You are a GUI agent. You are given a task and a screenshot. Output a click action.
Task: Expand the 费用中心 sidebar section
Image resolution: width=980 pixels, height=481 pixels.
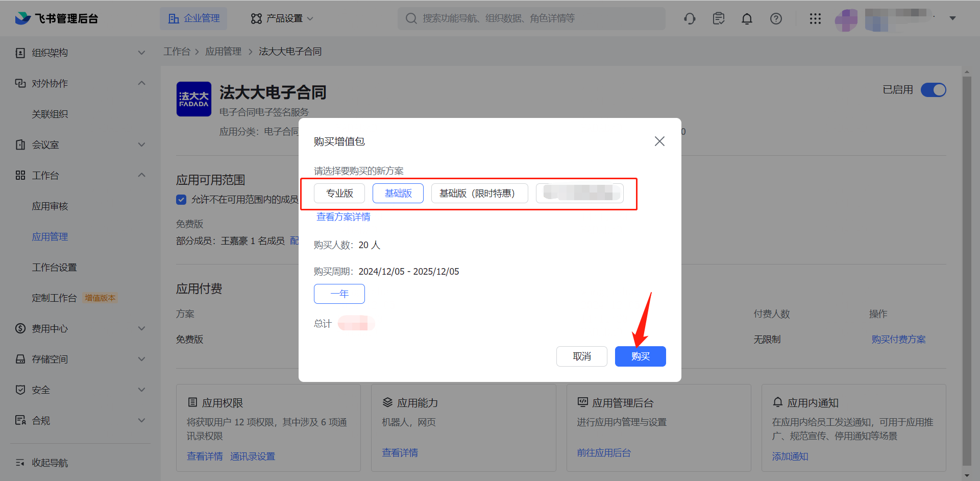click(142, 328)
